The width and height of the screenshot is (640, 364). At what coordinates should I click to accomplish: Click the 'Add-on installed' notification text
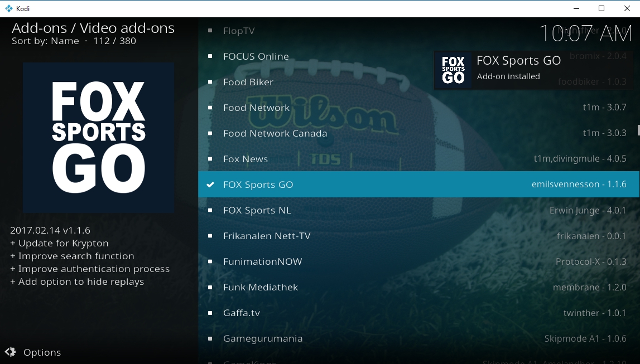coord(508,76)
